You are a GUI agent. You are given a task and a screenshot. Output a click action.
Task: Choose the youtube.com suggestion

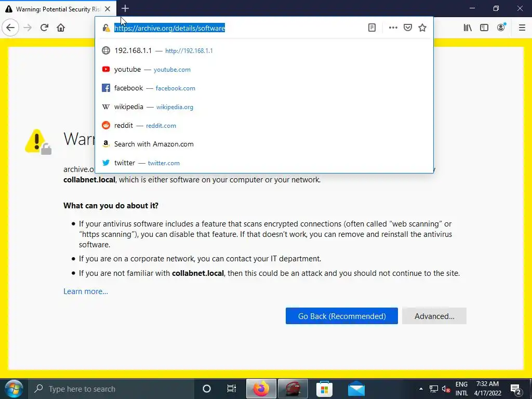pyautogui.click(x=264, y=69)
